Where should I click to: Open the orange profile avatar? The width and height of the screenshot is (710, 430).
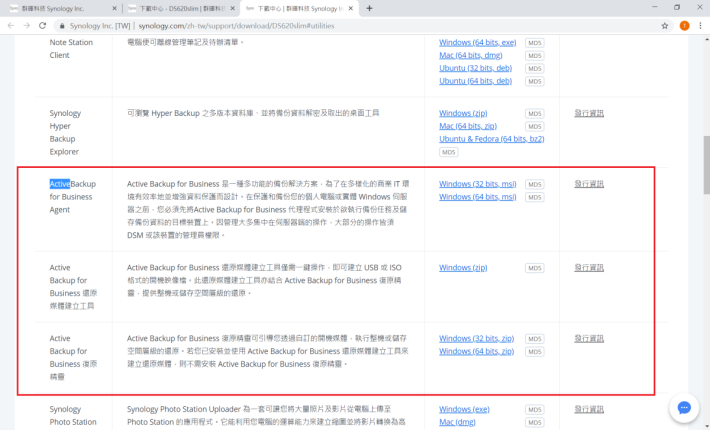click(x=684, y=26)
